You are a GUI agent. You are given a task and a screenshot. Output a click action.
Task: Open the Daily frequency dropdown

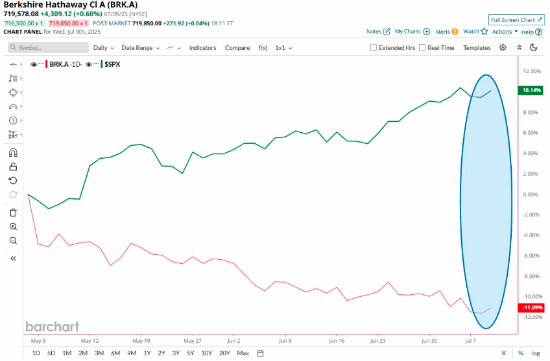103,48
